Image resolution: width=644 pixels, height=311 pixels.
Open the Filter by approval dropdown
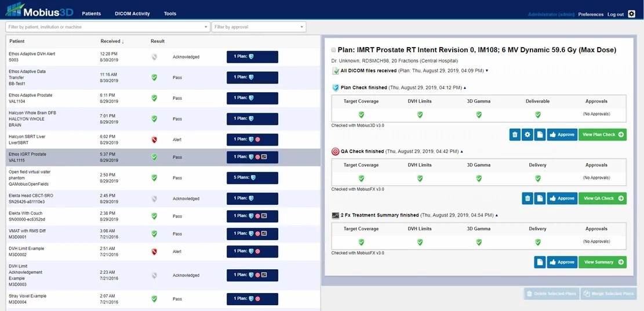[x=259, y=27]
